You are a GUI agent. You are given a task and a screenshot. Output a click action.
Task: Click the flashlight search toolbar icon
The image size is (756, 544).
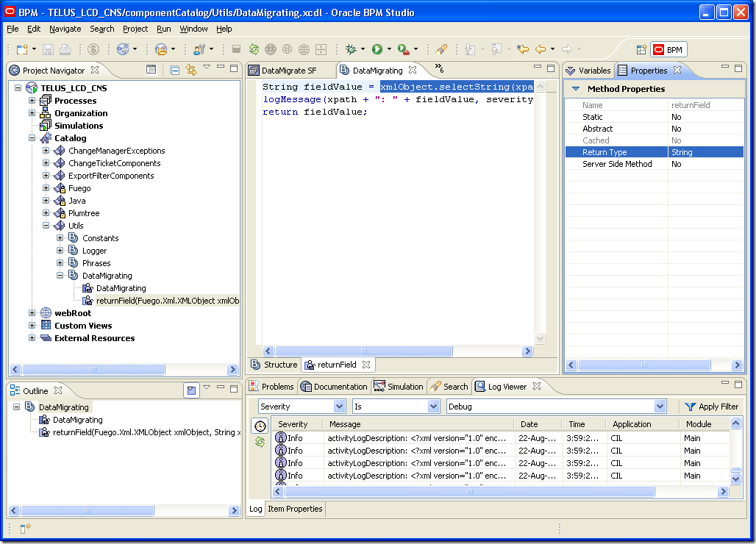point(441,49)
